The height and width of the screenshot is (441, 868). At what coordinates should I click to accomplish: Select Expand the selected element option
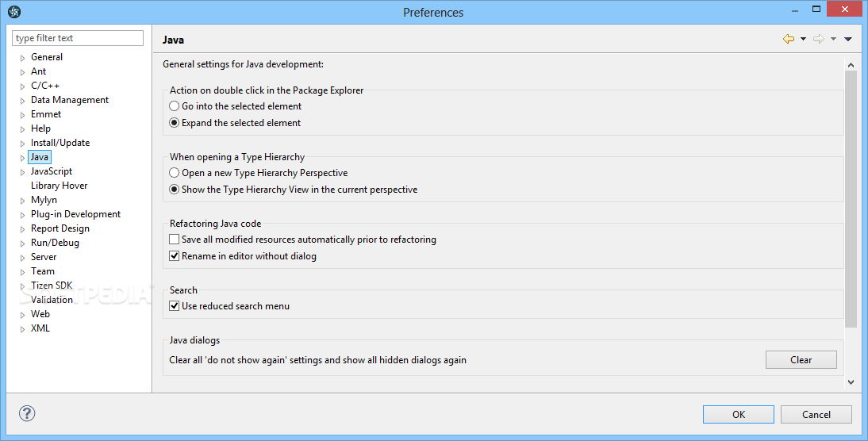tap(235, 123)
